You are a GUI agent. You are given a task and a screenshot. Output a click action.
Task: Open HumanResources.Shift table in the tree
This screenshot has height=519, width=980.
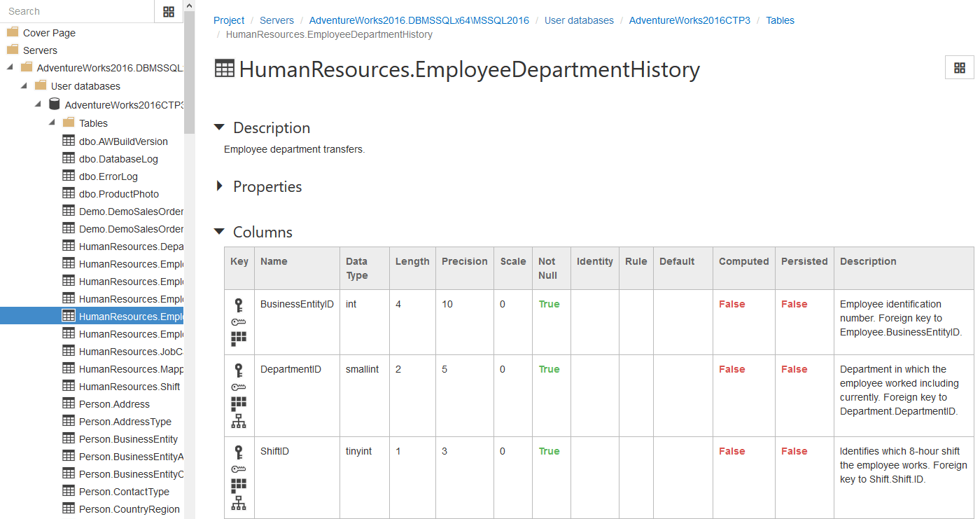129,387
